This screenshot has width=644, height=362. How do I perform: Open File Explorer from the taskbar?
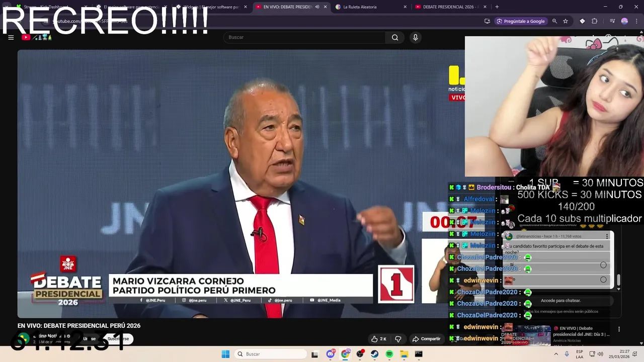[x=404, y=354]
